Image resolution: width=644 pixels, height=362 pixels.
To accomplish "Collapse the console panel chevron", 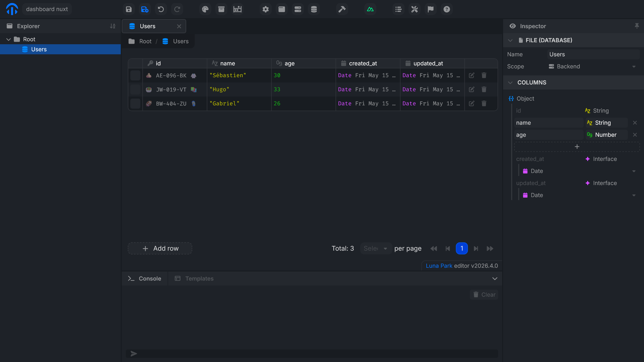I will 495,279.
